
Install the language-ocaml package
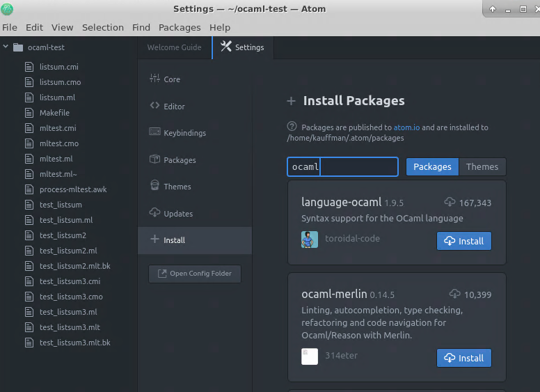pos(463,241)
